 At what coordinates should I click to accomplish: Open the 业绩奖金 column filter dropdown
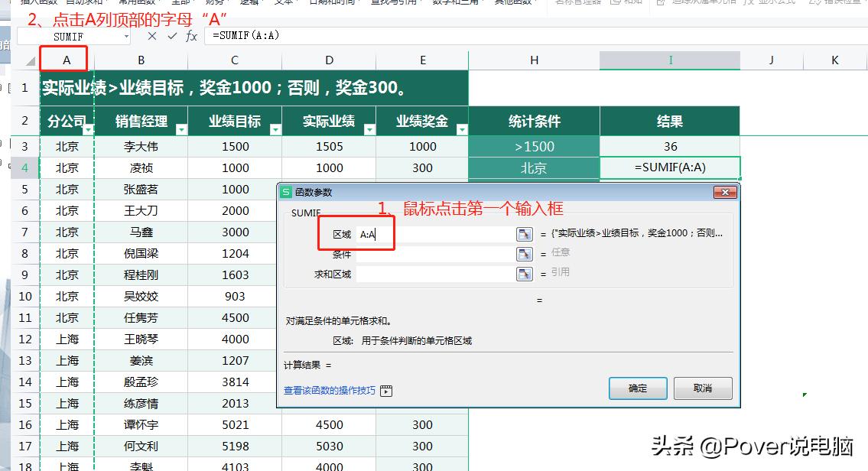point(463,132)
